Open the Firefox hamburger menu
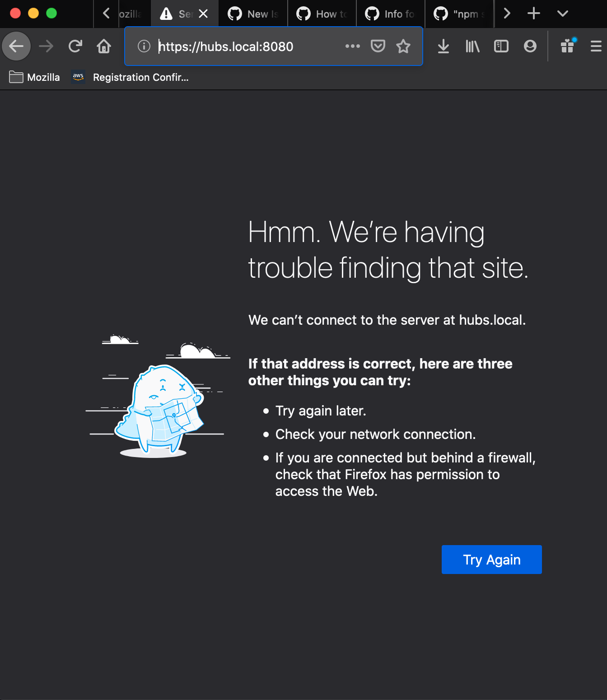Image resolution: width=607 pixels, height=700 pixels. click(x=596, y=46)
